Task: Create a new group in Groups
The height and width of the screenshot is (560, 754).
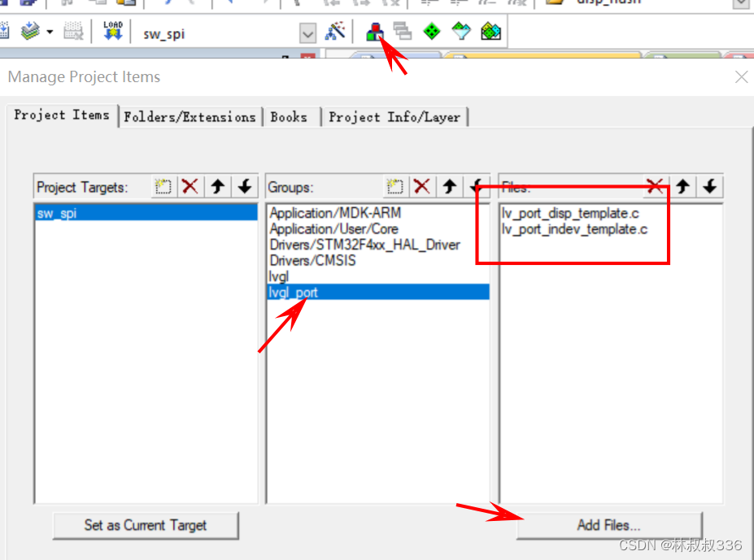Action: [x=394, y=186]
